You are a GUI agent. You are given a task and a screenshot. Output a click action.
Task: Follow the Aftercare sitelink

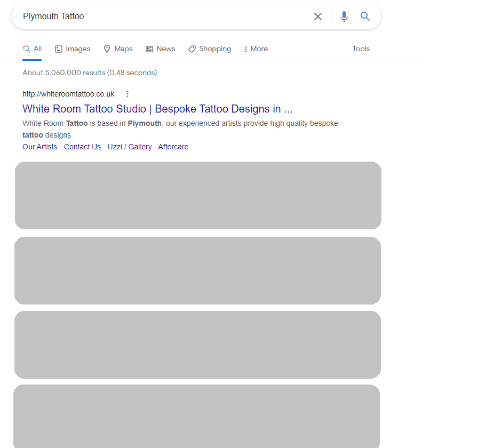tap(173, 147)
